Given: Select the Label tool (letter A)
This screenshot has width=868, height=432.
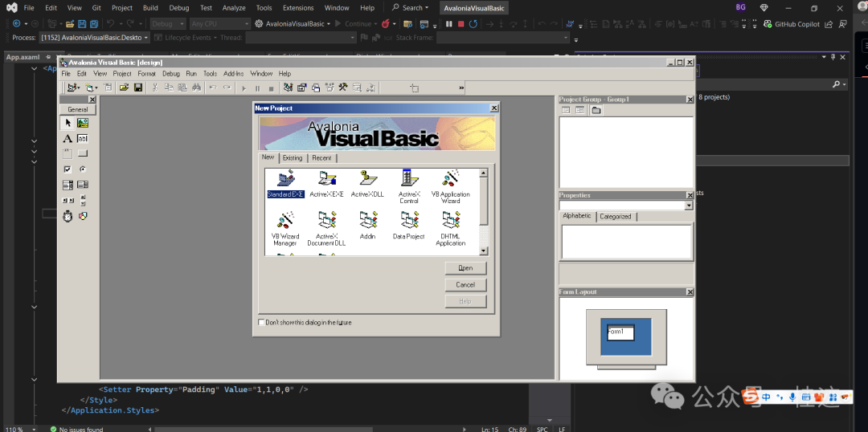Looking at the screenshot, I should coord(68,138).
